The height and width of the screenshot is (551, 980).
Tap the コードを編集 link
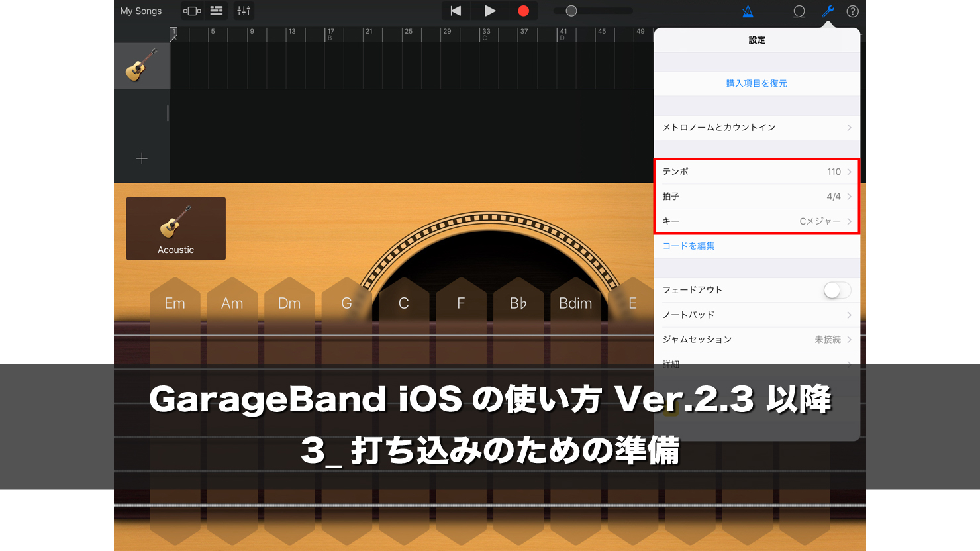pos(689,246)
